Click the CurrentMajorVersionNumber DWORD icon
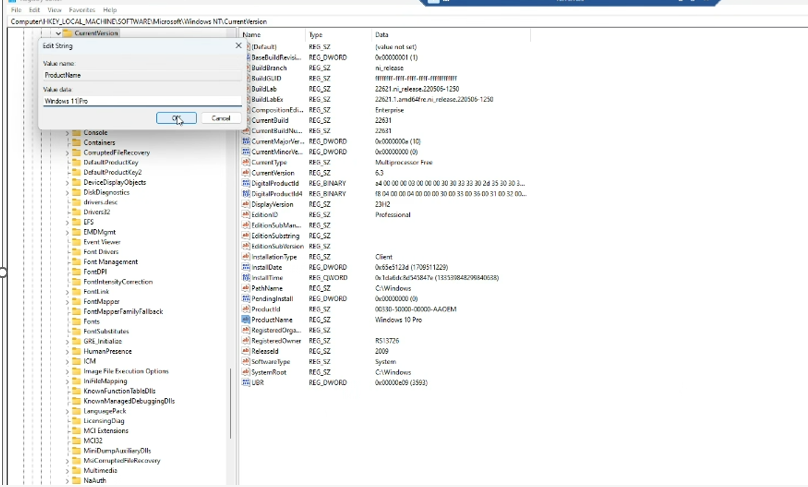 coord(246,141)
